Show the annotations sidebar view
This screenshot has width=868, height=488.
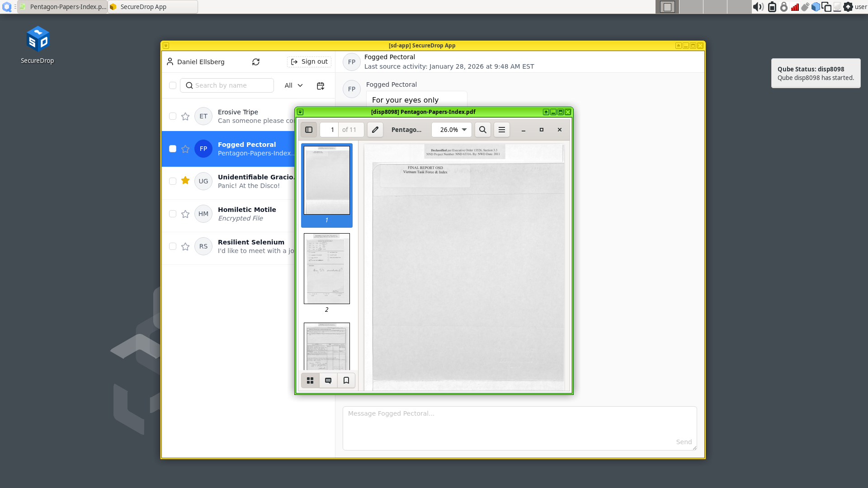click(x=328, y=380)
